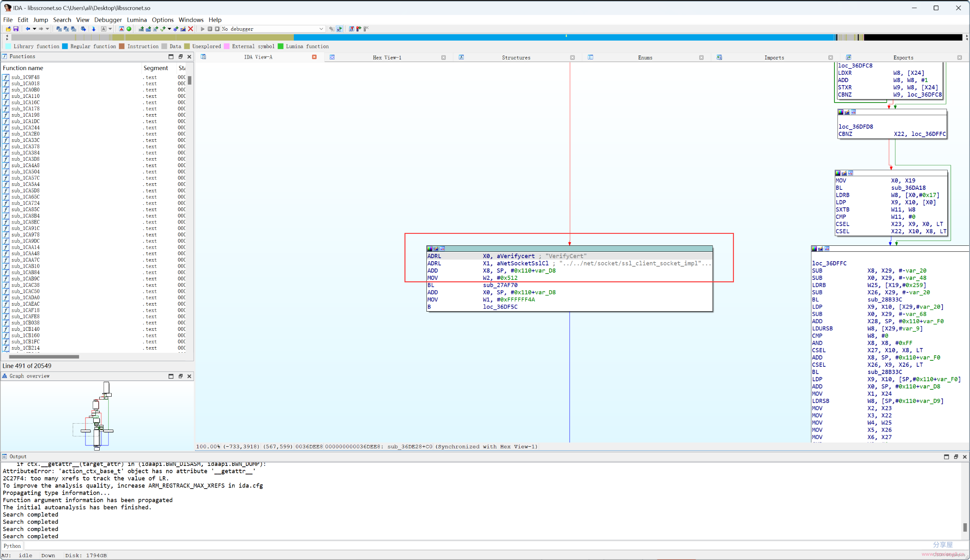Click the gray tools icon at toolbar end
This screenshot has height=560, width=970.
pos(366,29)
